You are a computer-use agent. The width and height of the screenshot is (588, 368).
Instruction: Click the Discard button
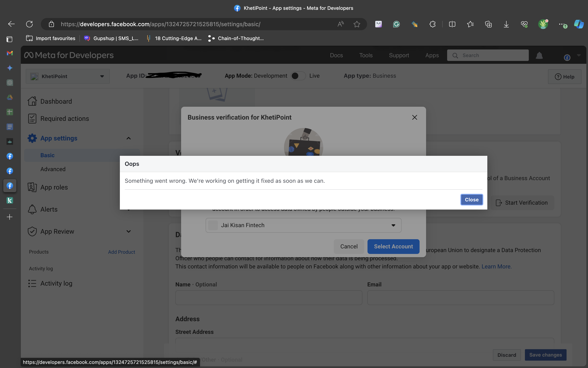pyautogui.click(x=507, y=355)
